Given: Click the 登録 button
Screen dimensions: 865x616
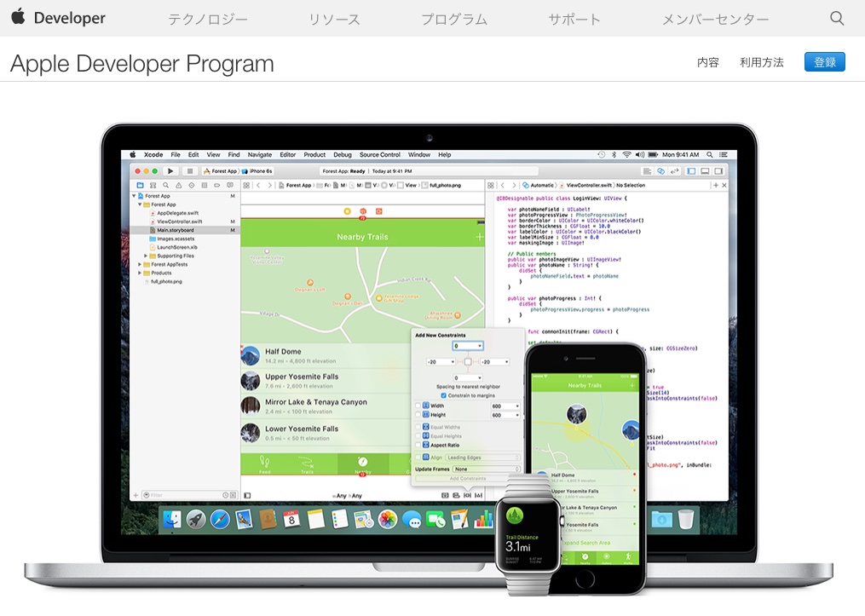Looking at the screenshot, I should [x=823, y=61].
